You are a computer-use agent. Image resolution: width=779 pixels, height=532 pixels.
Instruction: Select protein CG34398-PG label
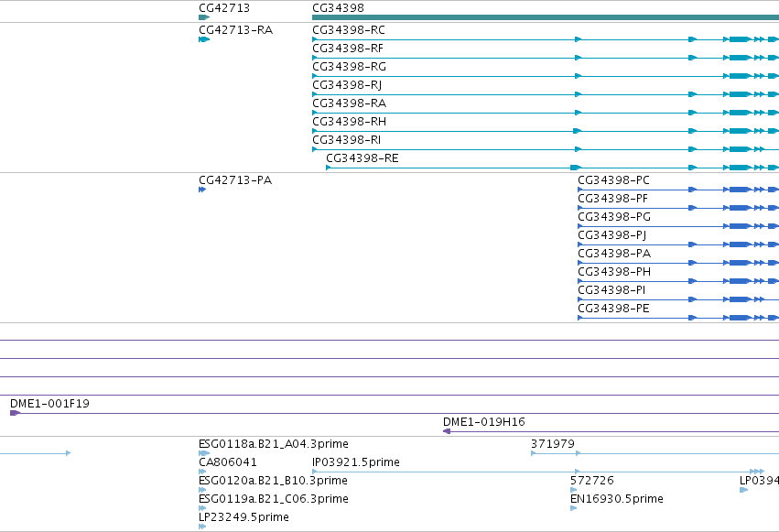(614, 217)
